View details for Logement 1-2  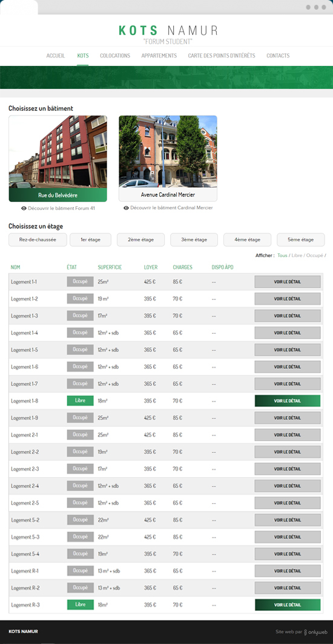(x=288, y=299)
